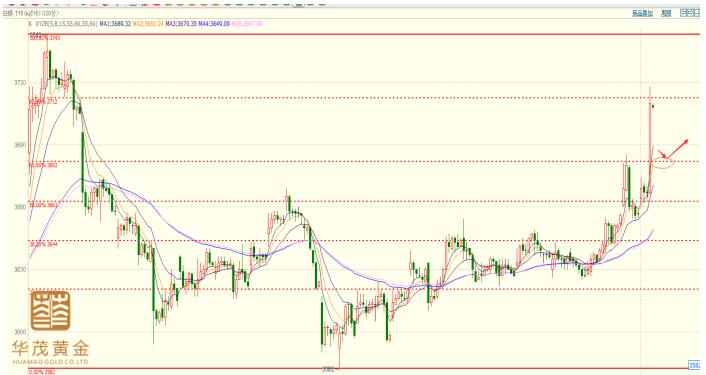The height and width of the screenshot is (375, 706).
Task: Select the 38.20% 3644 retracement label
Action: [43, 244]
